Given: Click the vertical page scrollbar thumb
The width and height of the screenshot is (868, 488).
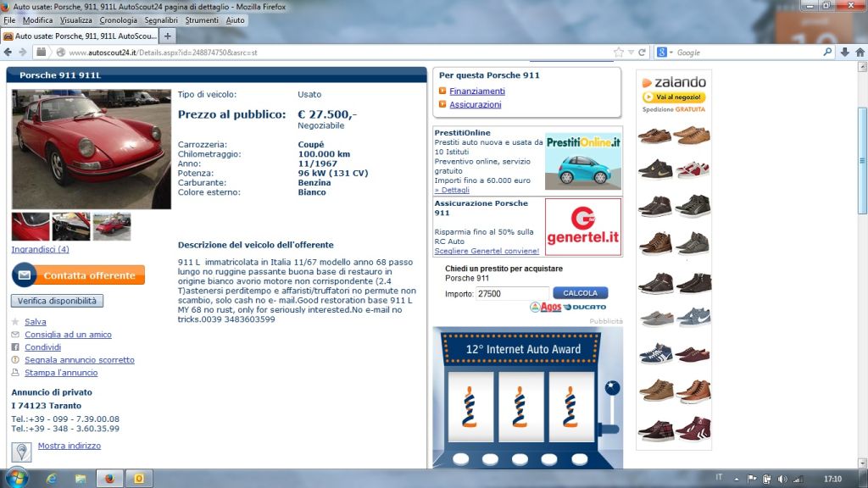Looking at the screenshot, I should [x=862, y=160].
